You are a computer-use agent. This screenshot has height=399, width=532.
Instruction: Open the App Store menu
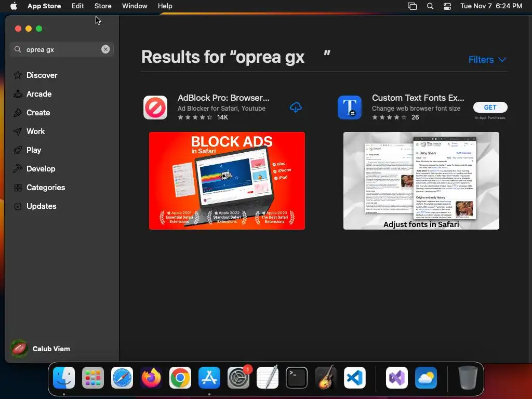[x=44, y=6]
